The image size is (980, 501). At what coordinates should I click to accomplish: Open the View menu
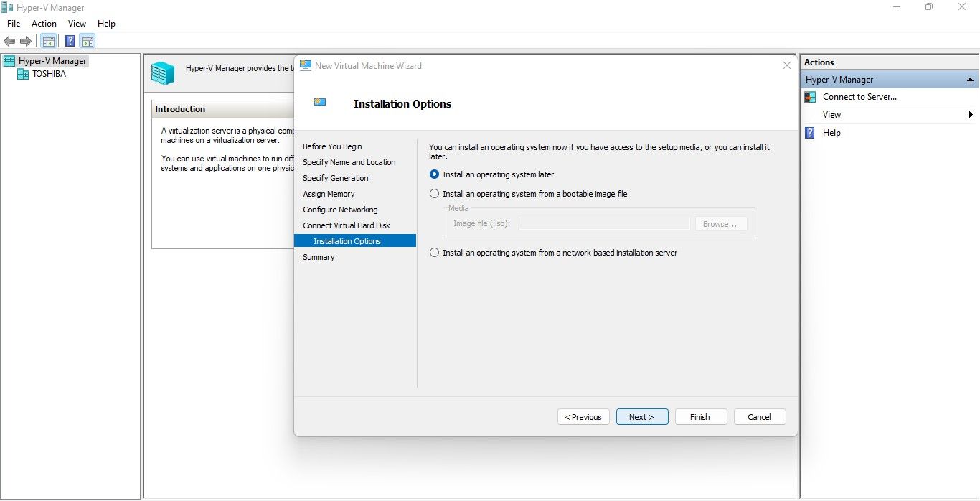[x=77, y=24]
